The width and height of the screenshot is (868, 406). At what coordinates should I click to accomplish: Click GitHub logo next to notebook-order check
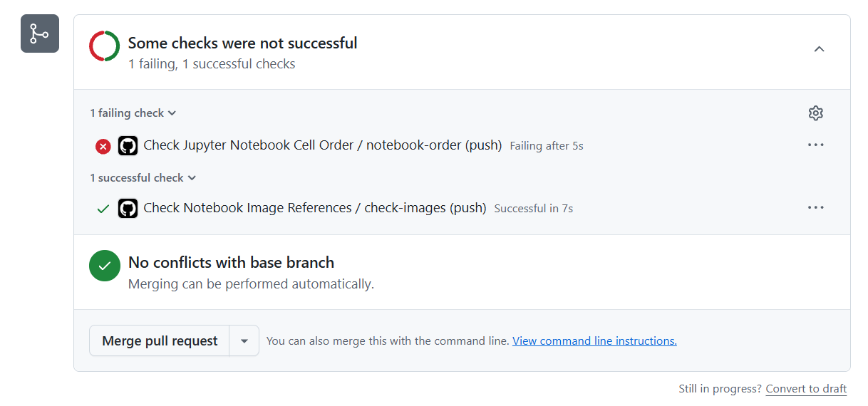pos(128,146)
